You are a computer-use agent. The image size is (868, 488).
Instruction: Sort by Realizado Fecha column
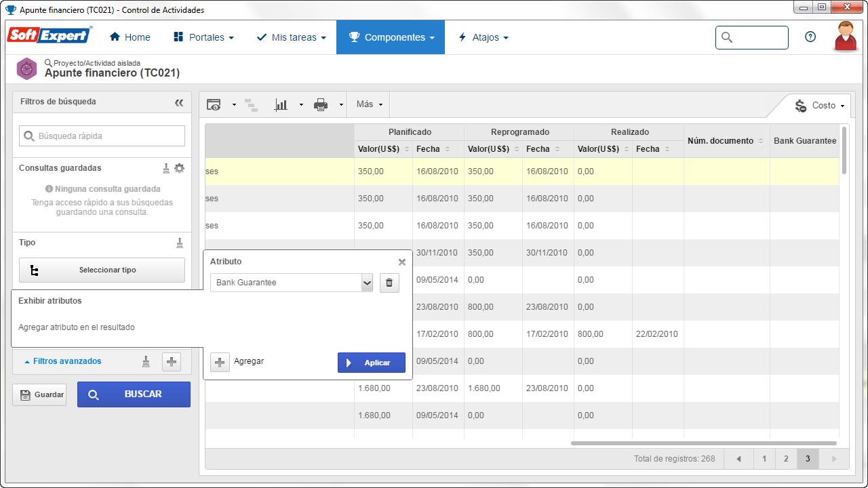click(x=658, y=149)
